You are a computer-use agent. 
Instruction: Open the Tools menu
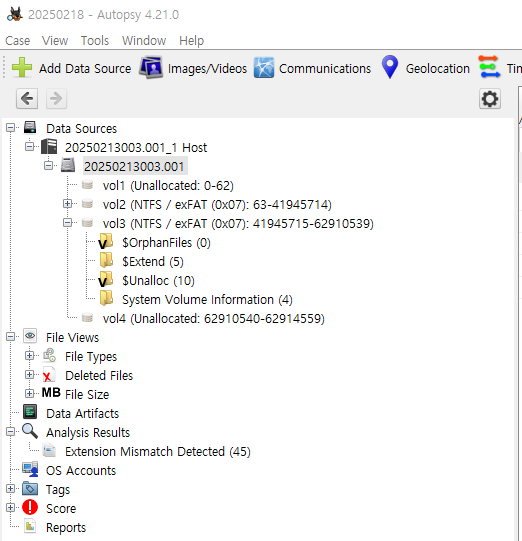95,41
